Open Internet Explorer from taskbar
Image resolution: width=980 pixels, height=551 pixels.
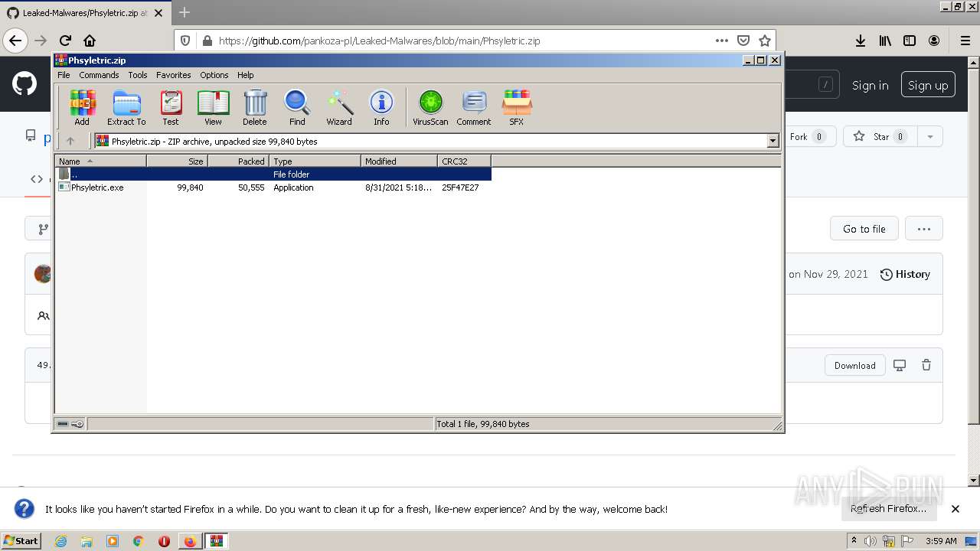[x=60, y=541]
